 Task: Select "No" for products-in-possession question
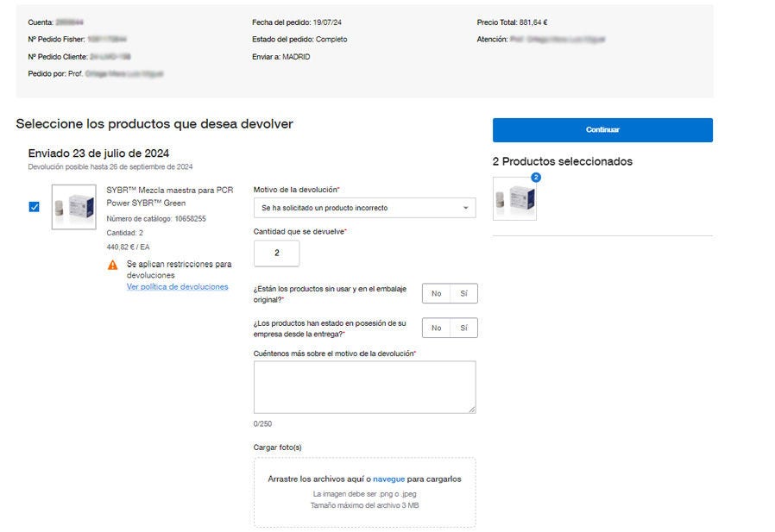click(x=435, y=328)
